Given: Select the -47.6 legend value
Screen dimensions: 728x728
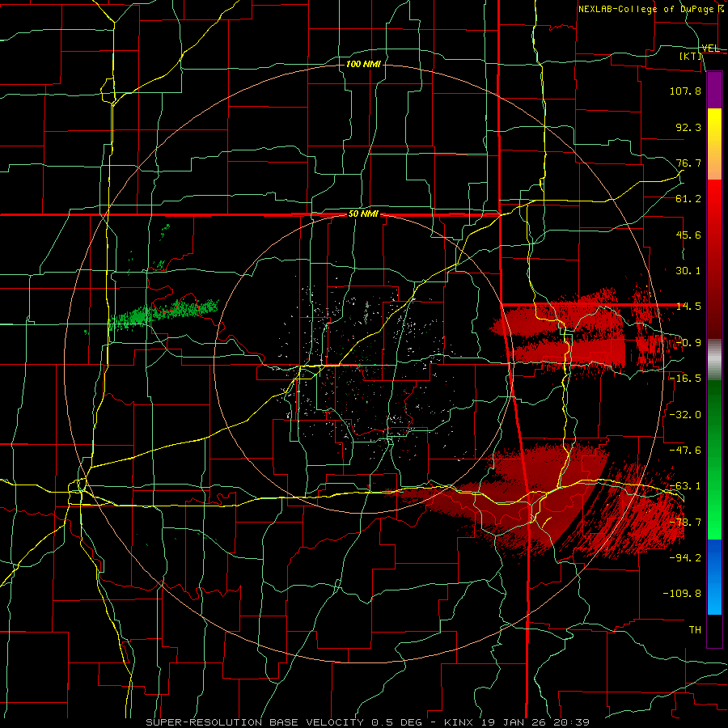Looking at the screenshot, I should pyautogui.click(x=685, y=451).
